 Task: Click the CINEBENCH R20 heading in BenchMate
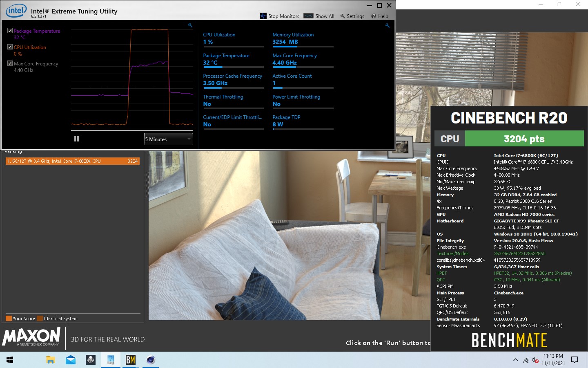[x=509, y=118]
